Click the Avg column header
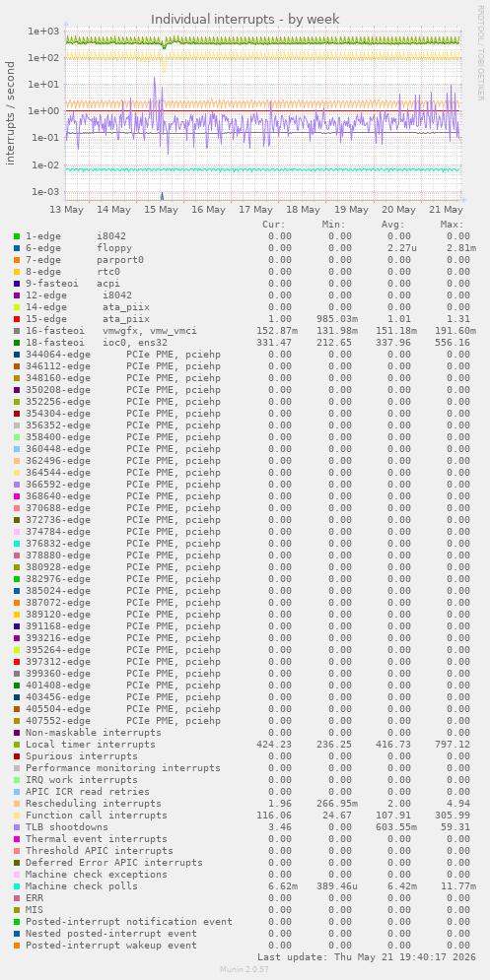 pyautogui.click(x=392, y=225)
